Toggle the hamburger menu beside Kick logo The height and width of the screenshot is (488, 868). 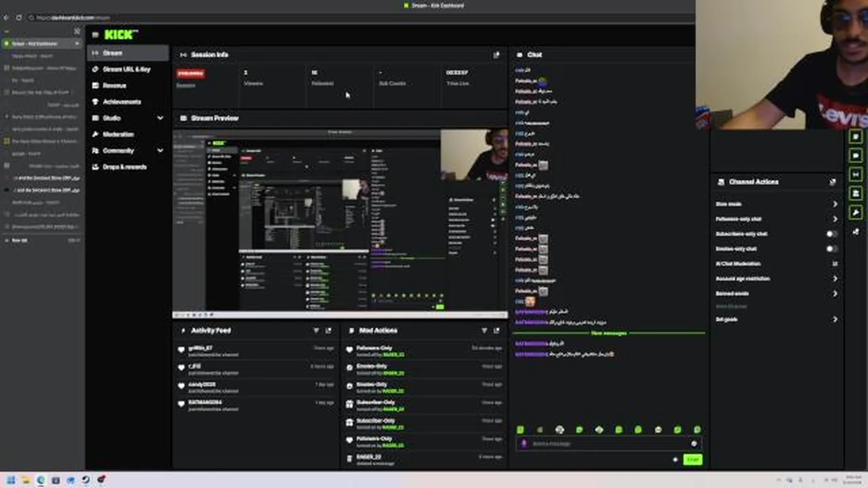pyautogui.click(x=96, y=35)
